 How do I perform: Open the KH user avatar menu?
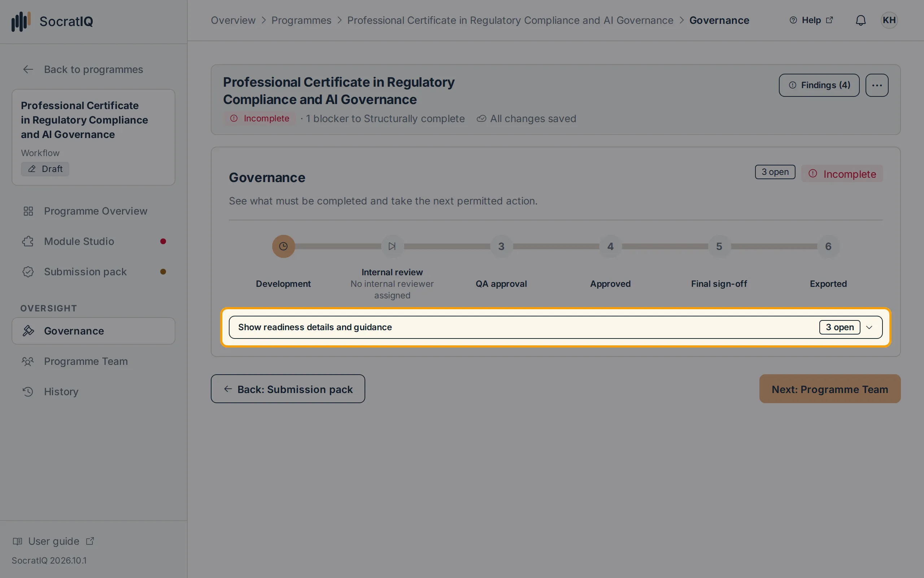click(x=889, y=20)
